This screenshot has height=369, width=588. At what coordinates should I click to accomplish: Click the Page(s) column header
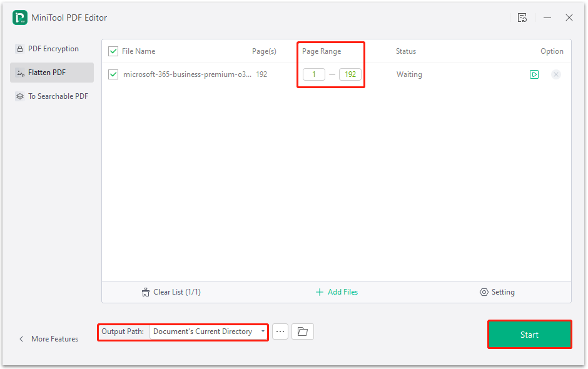(264, 51)
